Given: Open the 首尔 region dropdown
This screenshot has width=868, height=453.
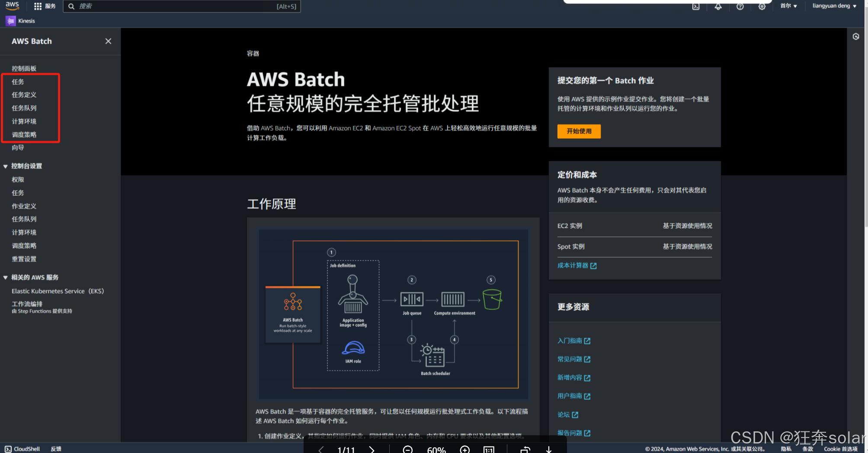Looking at the screenshot, I should [788, 6].
